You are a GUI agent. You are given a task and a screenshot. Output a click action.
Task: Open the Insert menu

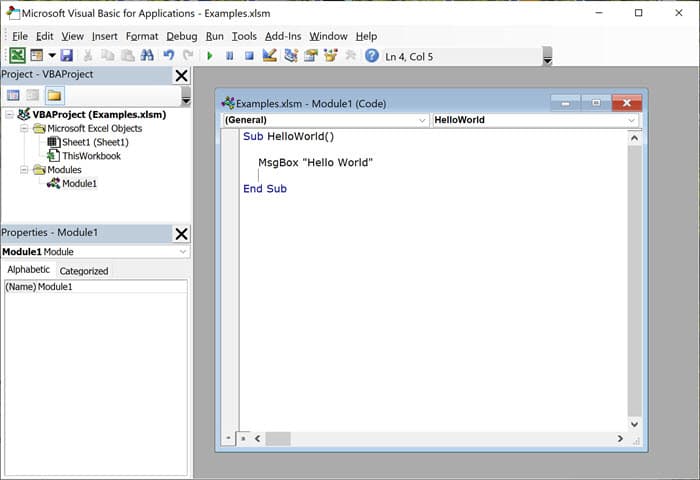[104, 36]
